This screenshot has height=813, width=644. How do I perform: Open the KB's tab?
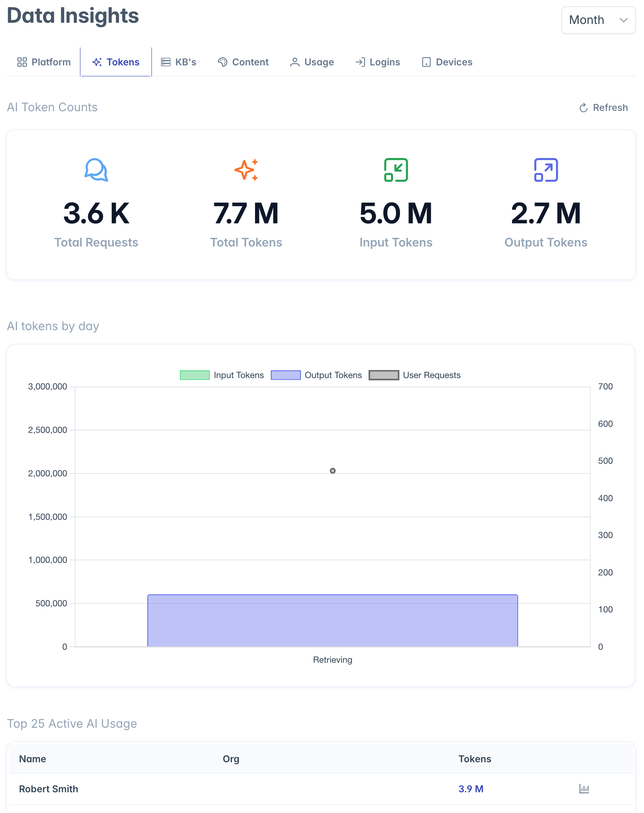[179, 62]
